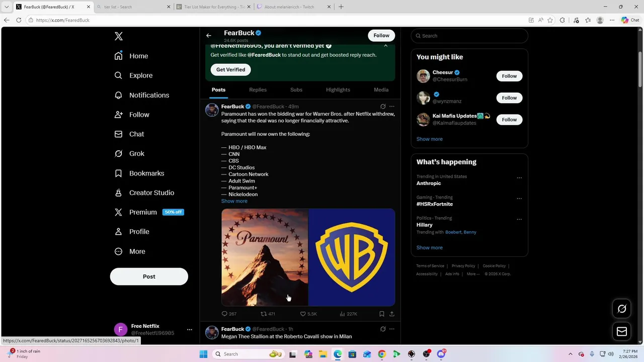Collapse the get verified banner
Image resolution: width=644 pixels, height=362 pixels.
pyautogui.click(x=386, y=46)
